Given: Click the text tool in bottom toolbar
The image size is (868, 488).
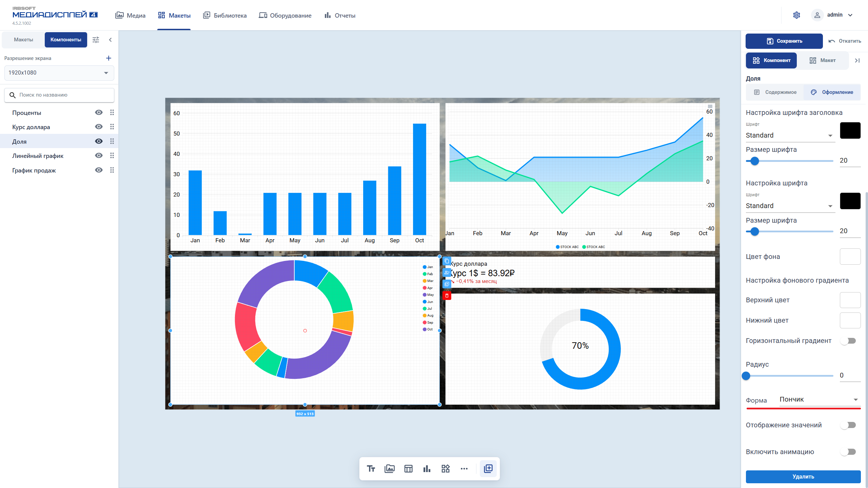Looking at the screenshot, I should [371, 469].
